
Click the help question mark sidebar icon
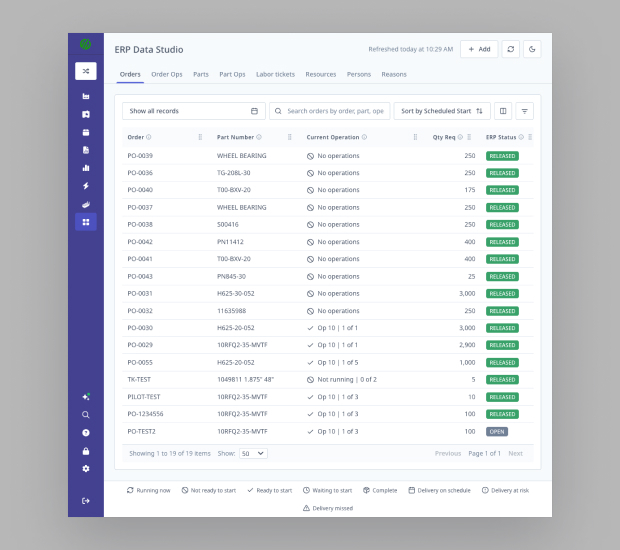point(86,433)
